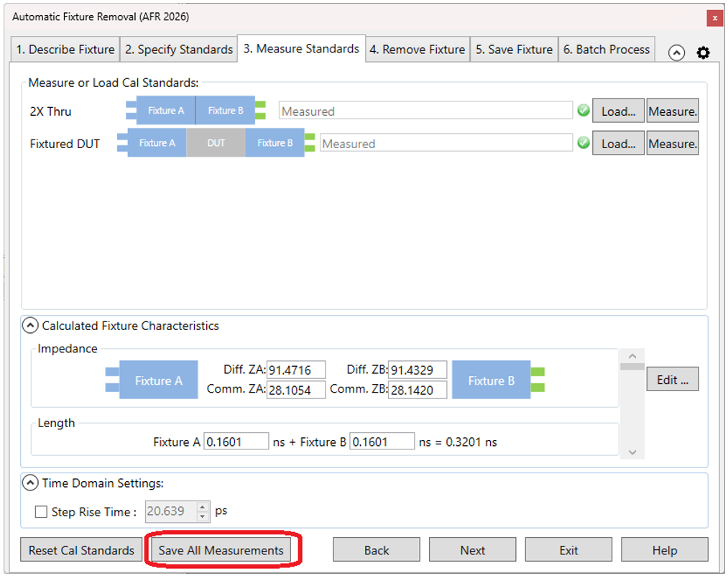
Task: Increase Step Rise Time with up arrow
Action: click(x=203, y=507)
